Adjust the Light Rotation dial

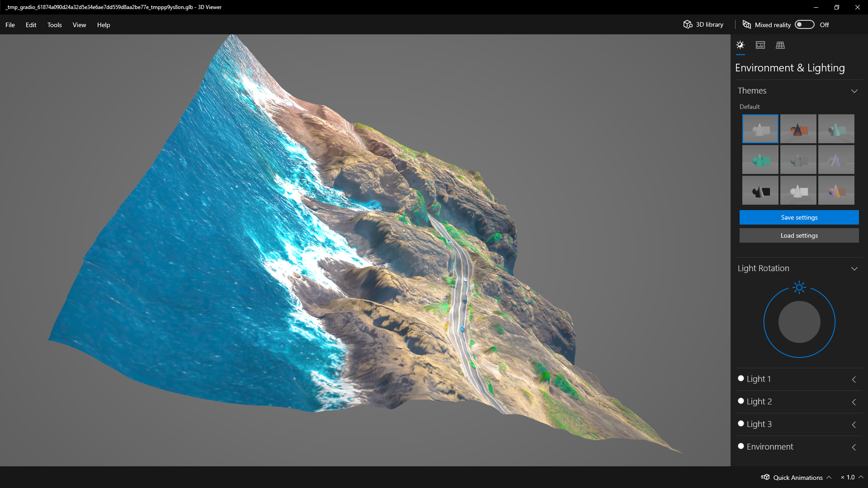point(799,321)
